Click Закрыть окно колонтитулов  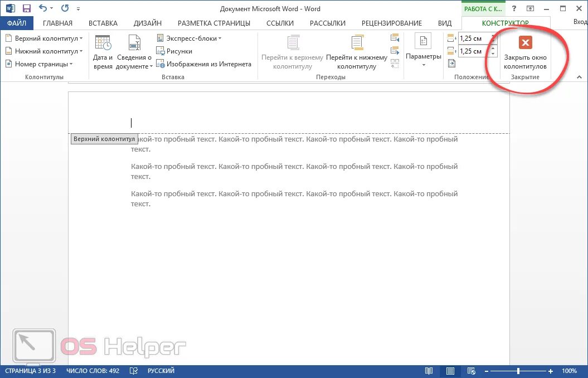click(x=525, y=52)
